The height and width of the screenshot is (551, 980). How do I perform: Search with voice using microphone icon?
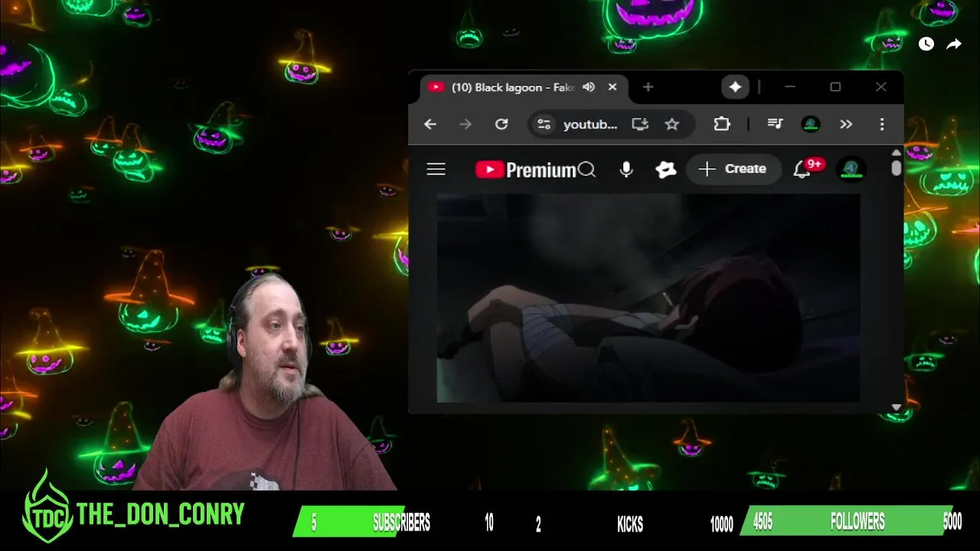[626, 169]
